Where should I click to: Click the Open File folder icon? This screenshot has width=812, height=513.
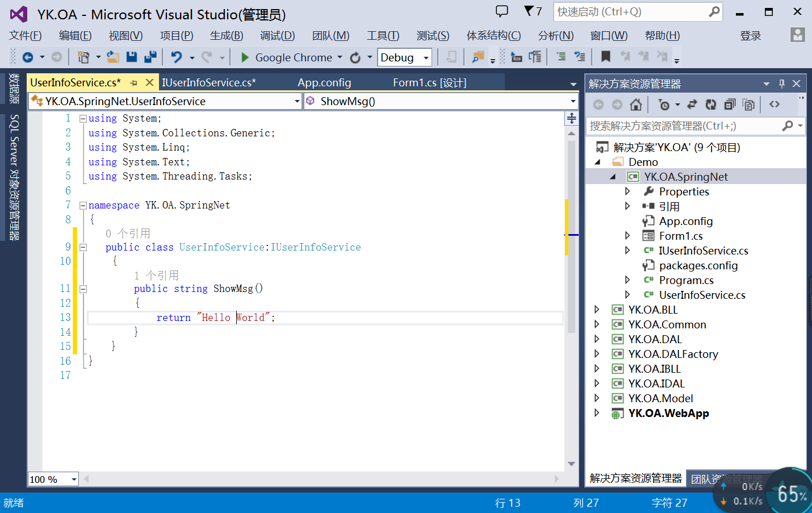click(x=113, y=57)
